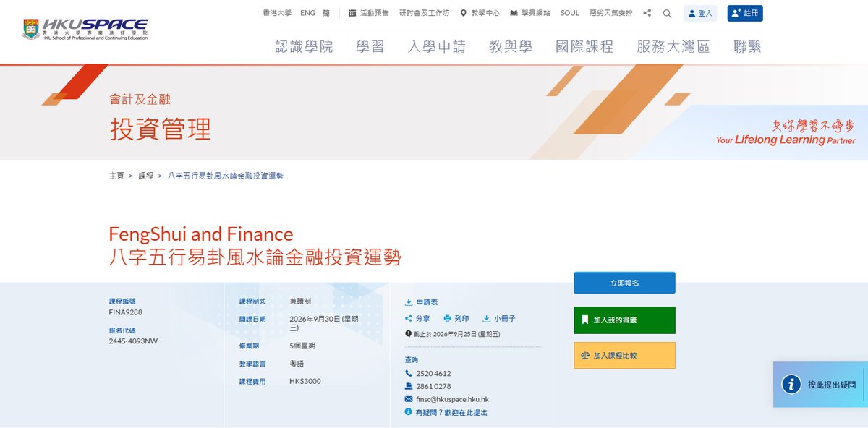Click the bookmark icon in 加入我的書籤 button
Screen dimensions: 868x428
tap(585, 320)
